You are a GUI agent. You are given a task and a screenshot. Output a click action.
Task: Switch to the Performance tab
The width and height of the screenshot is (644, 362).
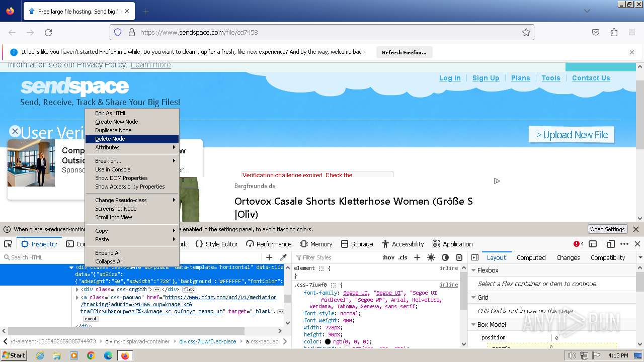tap(269, 244)
